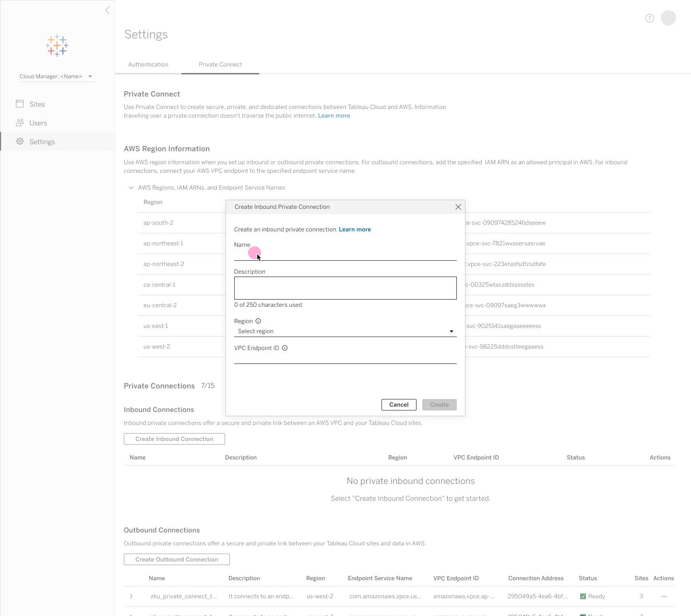The image size is (691, 616).
Task: Click endpoint name ending 7821wvaservasrvae
Action: pyautogui.click(x=505, y=243)
